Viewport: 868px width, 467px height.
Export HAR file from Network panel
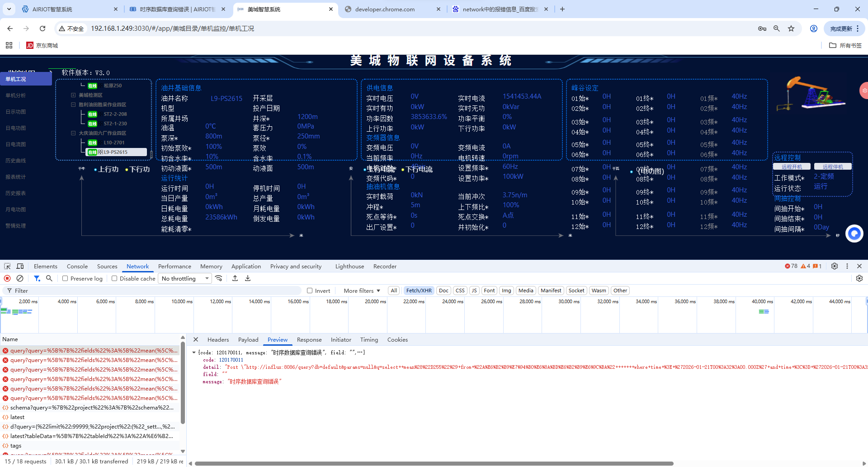[247, 278]
